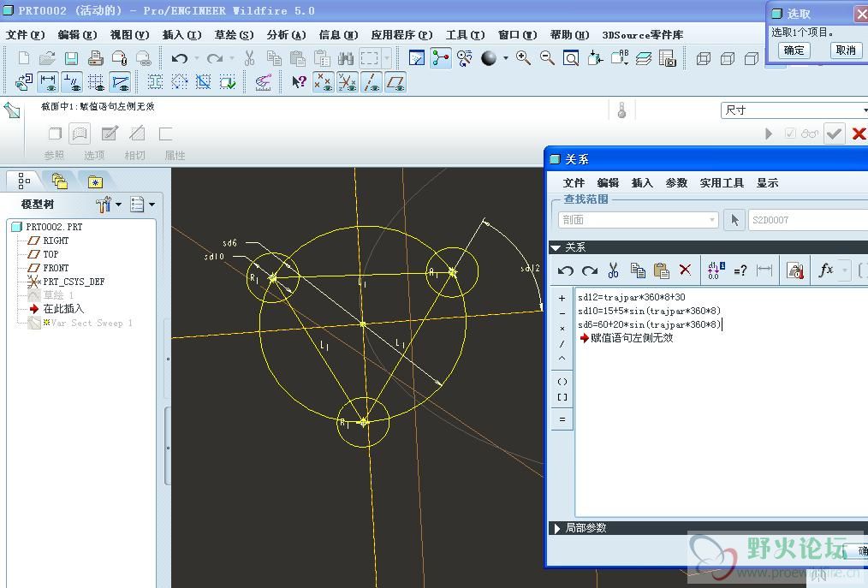Cut text with Relations dialog scissors
Image resolution: width=868 pixels, height=588 pixels.
614,270
